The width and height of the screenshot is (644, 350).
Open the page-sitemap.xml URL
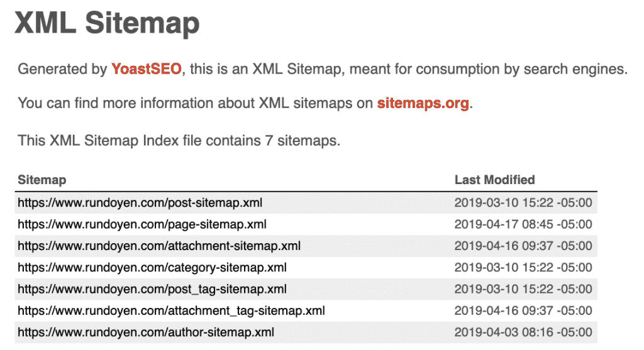tap(142, 224)
